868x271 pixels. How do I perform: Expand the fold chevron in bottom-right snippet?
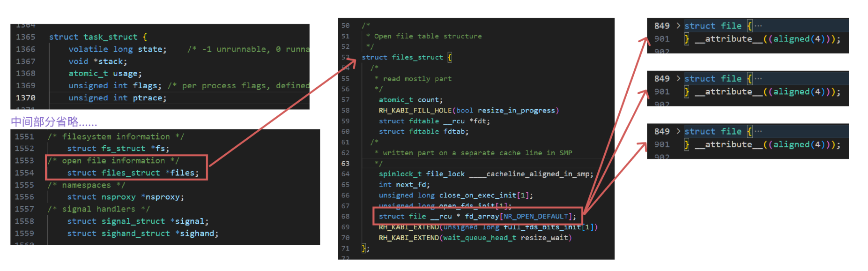pyautogui.click(x=678, y=132)
